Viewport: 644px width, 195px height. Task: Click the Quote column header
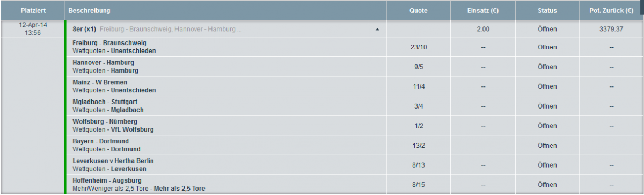pyautogui.click(x=419, y=10)
